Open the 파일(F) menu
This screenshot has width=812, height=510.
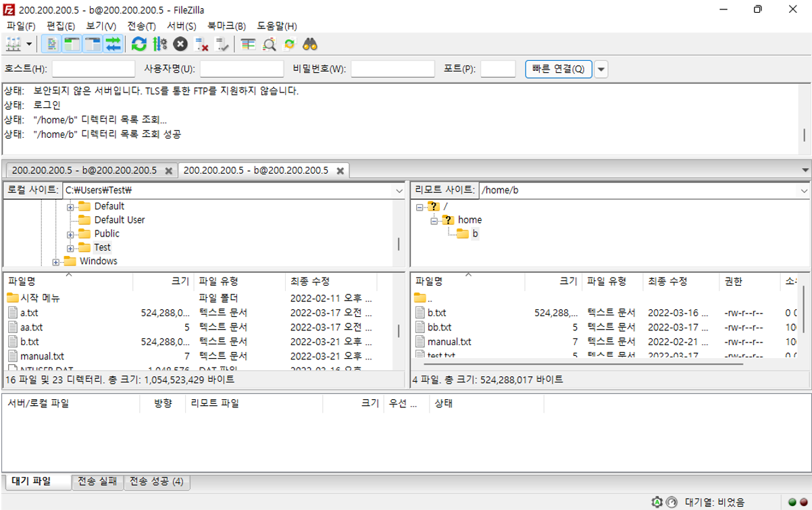[21, 26]
